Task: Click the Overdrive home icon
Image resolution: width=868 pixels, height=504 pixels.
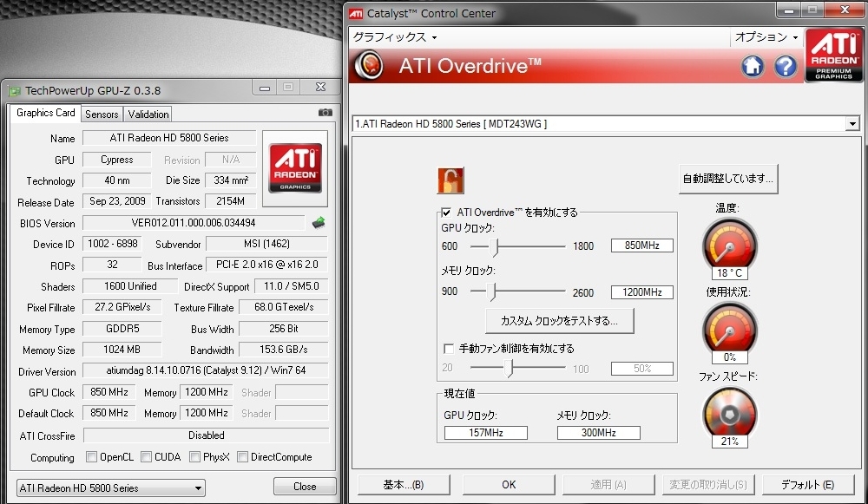Action: 753,67
